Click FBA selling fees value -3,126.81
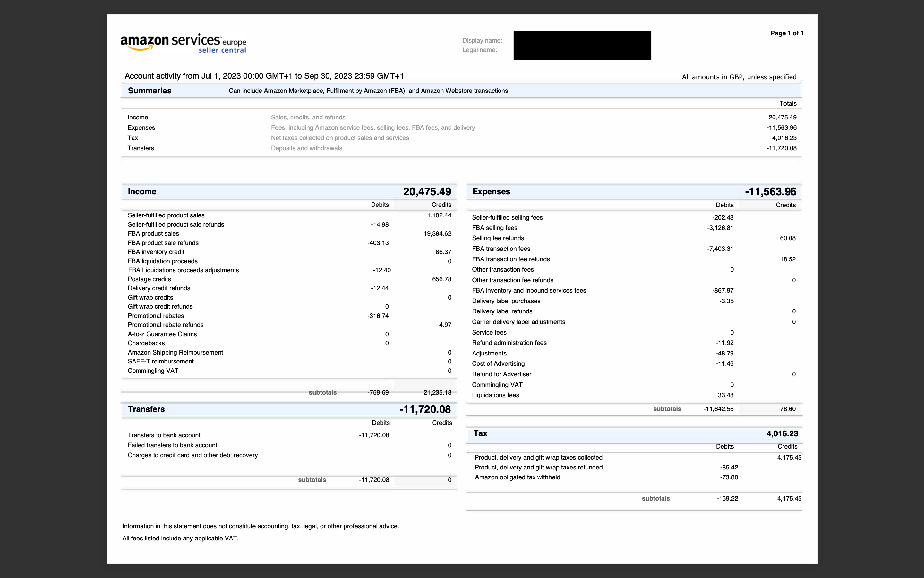The image size is (924, 578). coord(720,228)
